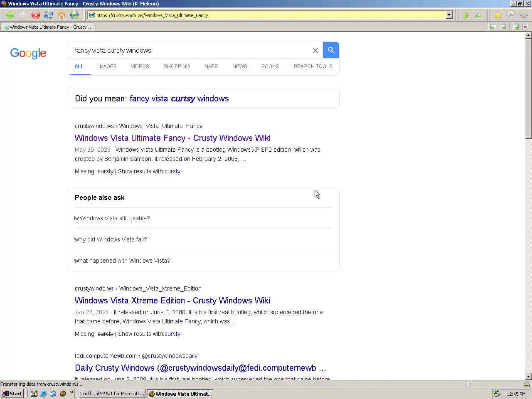The width and height of the screenshot is (532, 399).
Task: Go back using the green Back arrow
Action: 10,15
